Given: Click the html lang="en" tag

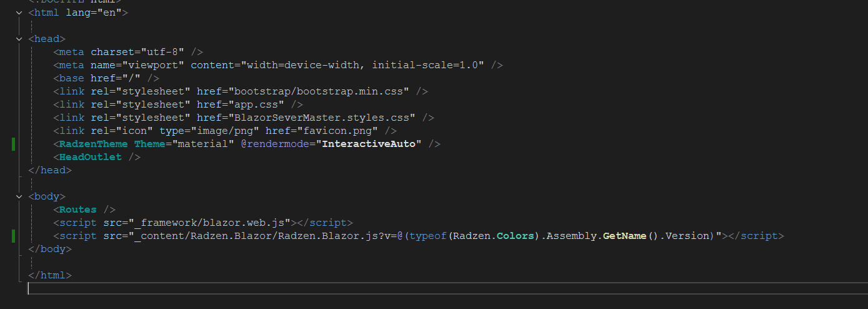Looking at the screenshot, I should click(78, 13).
